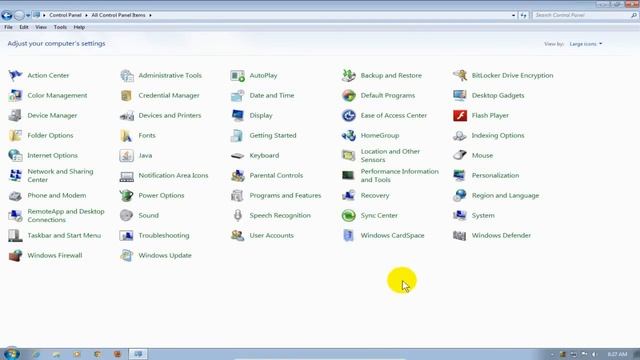This screenshot has height=360, width=640.
Task: Click the Speech Recognition microphone icon
Action: (238, 216)
